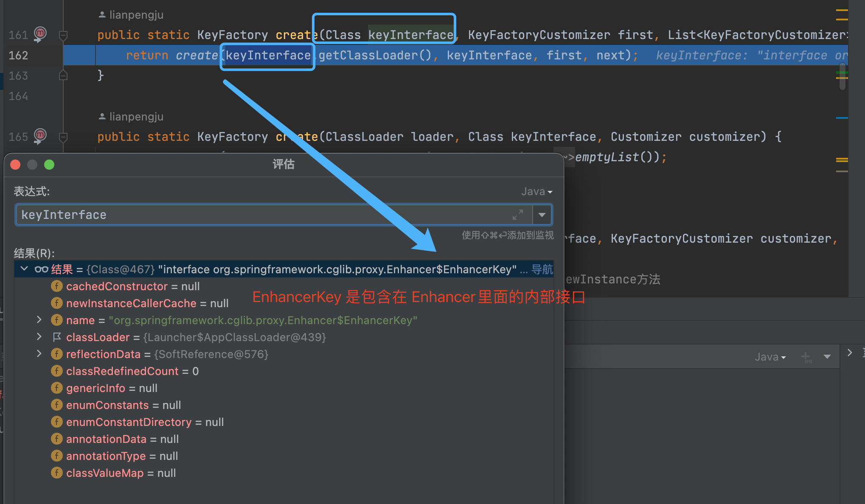Select the enumConstantDirectory = null row

click(284, 422)
